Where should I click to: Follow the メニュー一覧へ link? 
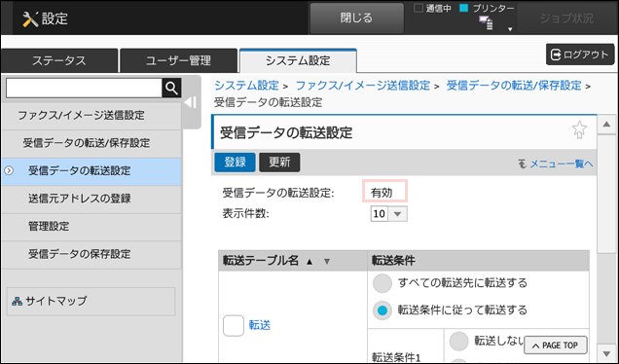(561, 164)
